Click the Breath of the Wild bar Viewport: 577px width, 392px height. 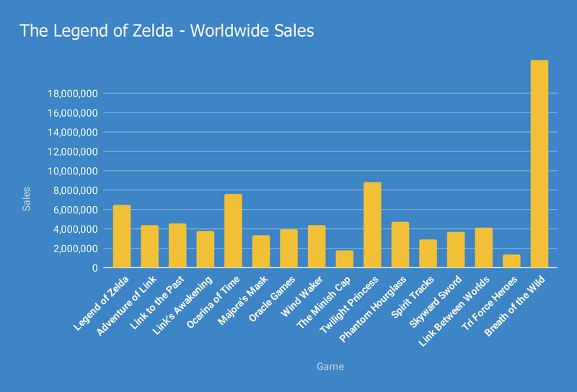pos(539,164)
